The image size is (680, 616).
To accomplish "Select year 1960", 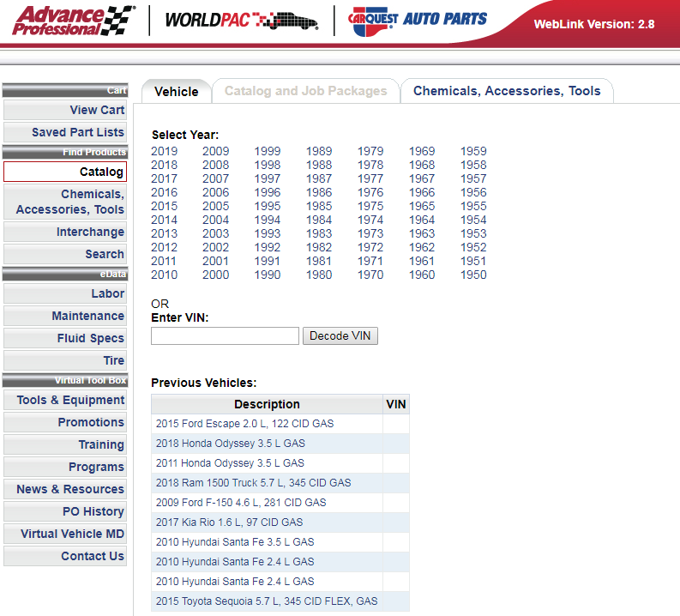I will click(x=422, y=275).
